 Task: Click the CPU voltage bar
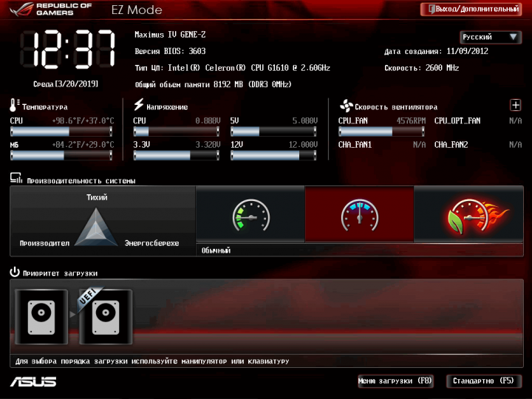(x=176, y=132)
